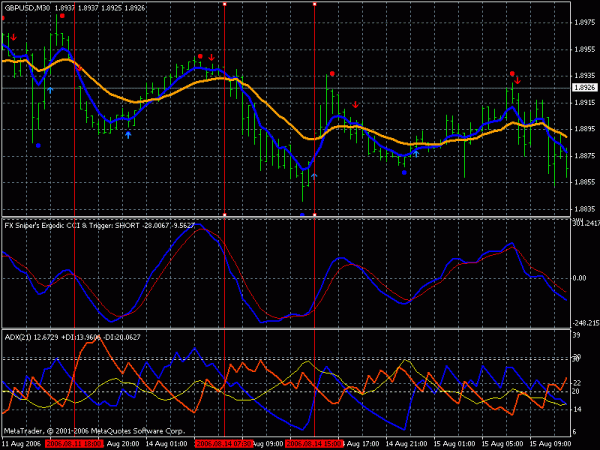Grab top handle of 15:00 vertical line
The image size is (600, 450).
tap(315, 4)
